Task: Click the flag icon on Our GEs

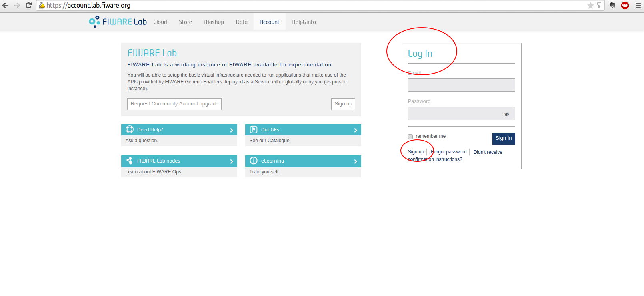Action: click(254, 129)
